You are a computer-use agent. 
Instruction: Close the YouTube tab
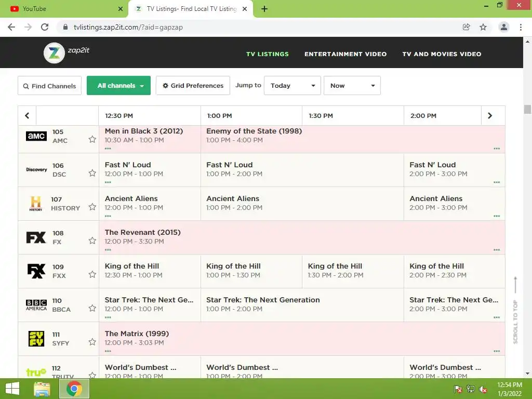pyautogui.click(x=121, y=9)
